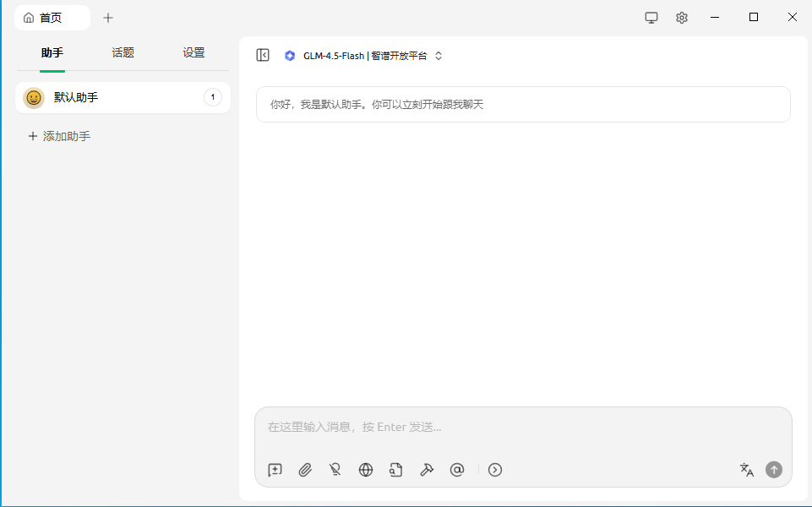Open the mini window monitor icon
812x507 pixels.
(651, 17)
